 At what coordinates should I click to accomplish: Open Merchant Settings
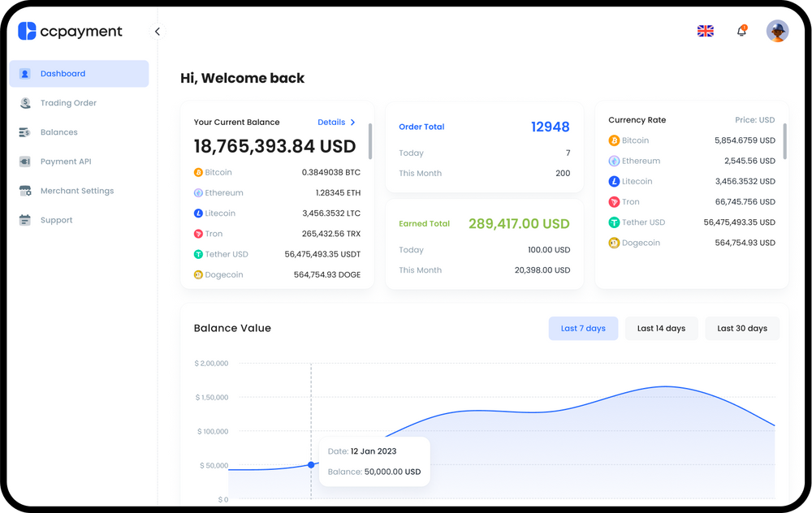(77, 191)
